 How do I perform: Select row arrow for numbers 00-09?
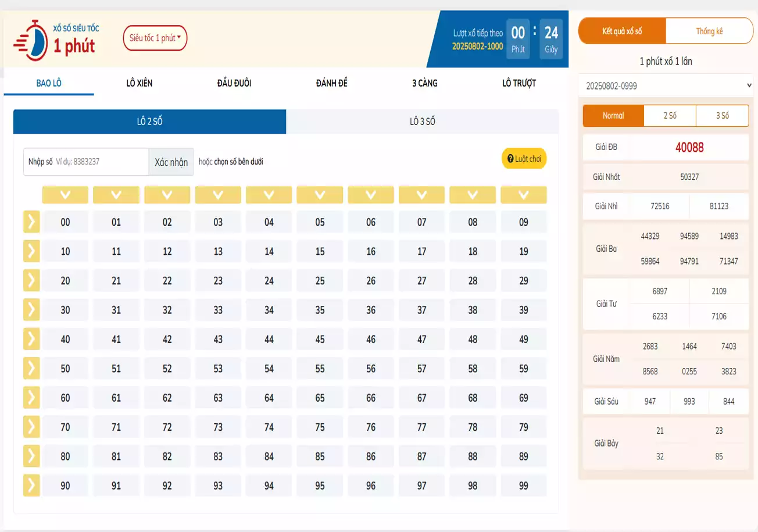(31, 222)
